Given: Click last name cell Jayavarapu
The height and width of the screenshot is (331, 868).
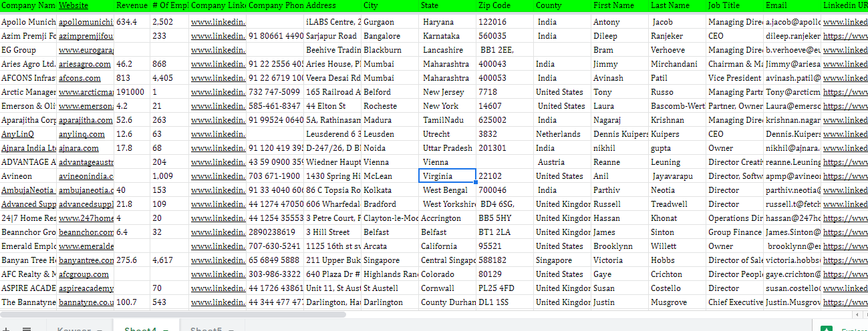Looking at the screenshot, I should (x=677, y=176).
